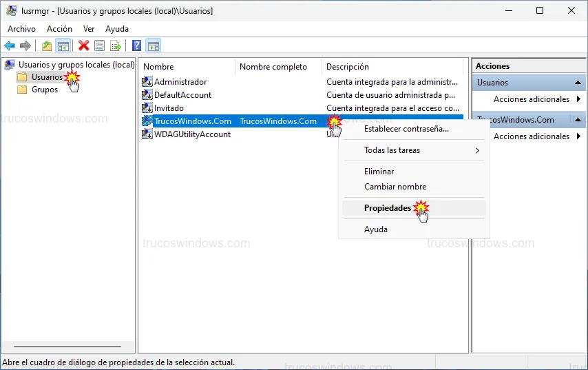The height and width of the screenshot is (370, 588).
Task: Toggle the Show/Hide console tree icon
Action: 63,46
